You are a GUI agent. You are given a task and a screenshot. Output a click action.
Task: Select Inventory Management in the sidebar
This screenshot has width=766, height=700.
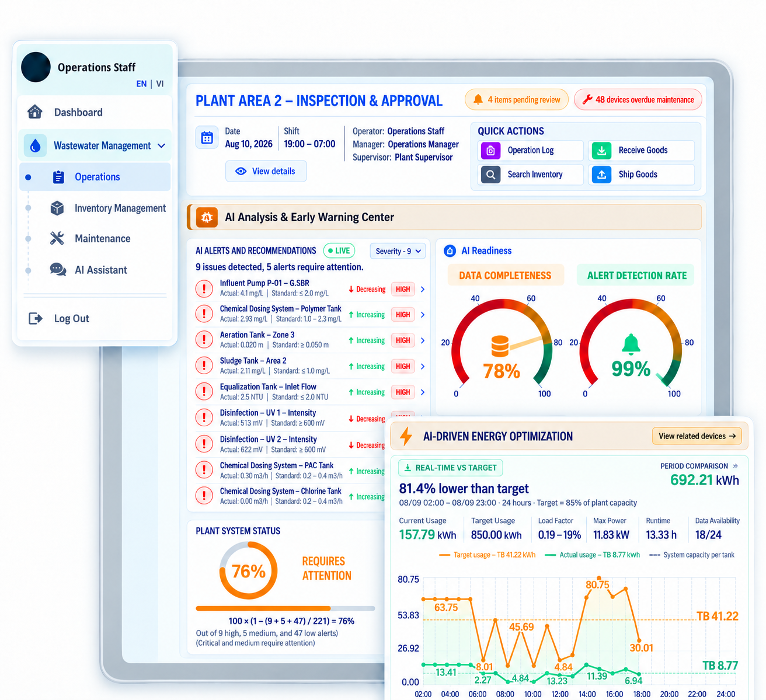pos(95,208)
